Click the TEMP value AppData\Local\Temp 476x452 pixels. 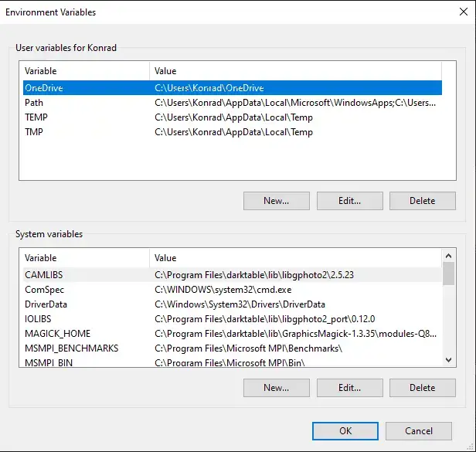coord(233,117)
